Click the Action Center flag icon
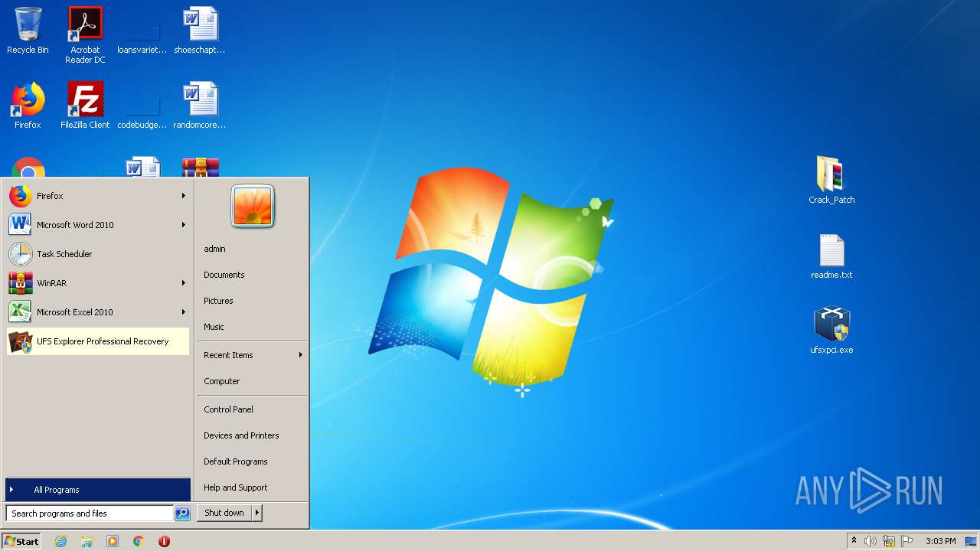The width and height of the screenshot is (980, 551). 907,541
